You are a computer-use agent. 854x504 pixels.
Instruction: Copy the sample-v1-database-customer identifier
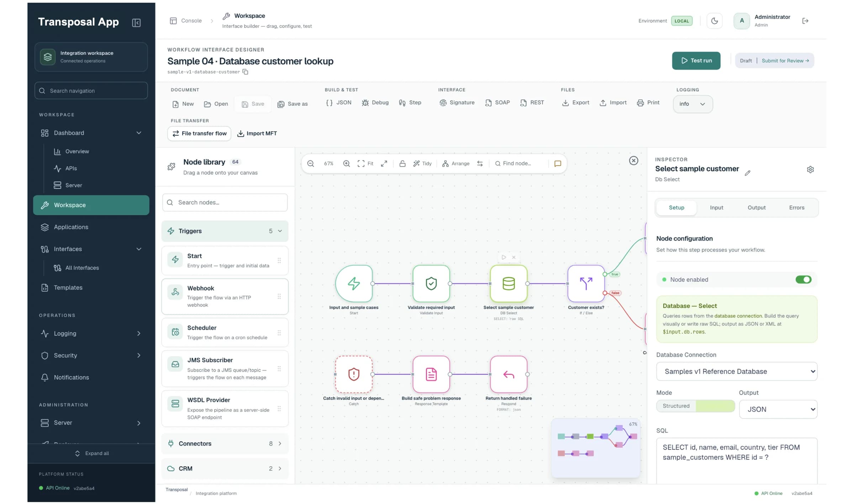[245, 72]
